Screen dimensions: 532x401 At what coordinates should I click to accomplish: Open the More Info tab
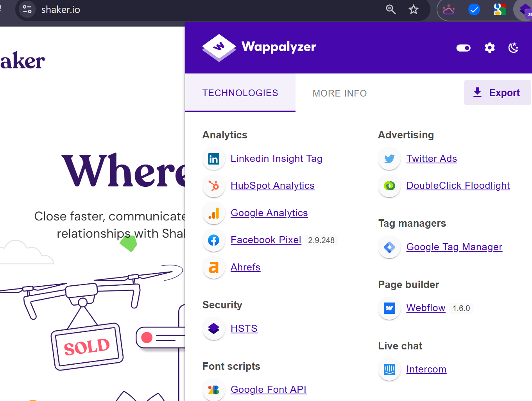[339, 93]
